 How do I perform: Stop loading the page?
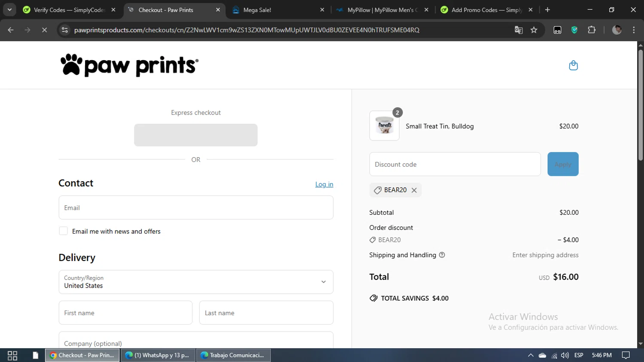[x=44, y=30]
